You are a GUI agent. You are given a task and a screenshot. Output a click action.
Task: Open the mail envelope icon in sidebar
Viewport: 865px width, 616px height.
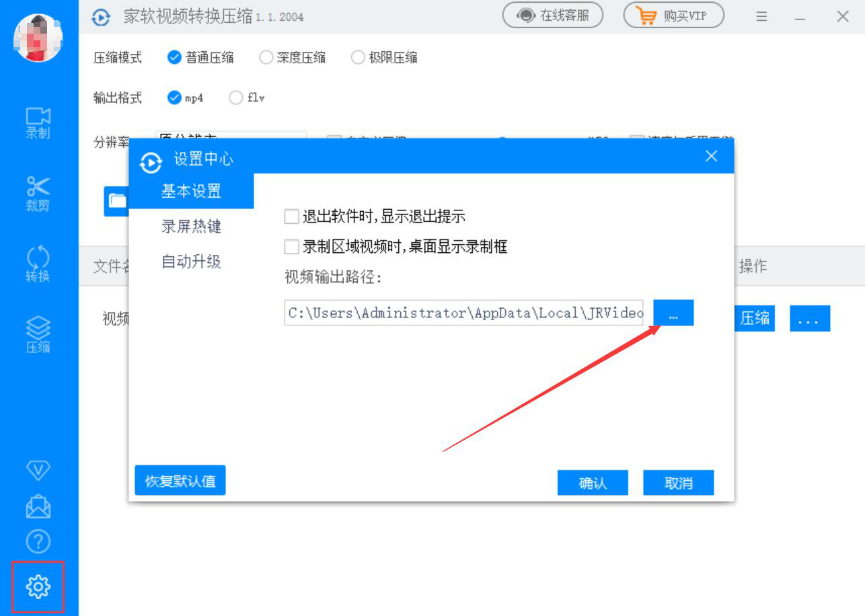pos(38,506)
